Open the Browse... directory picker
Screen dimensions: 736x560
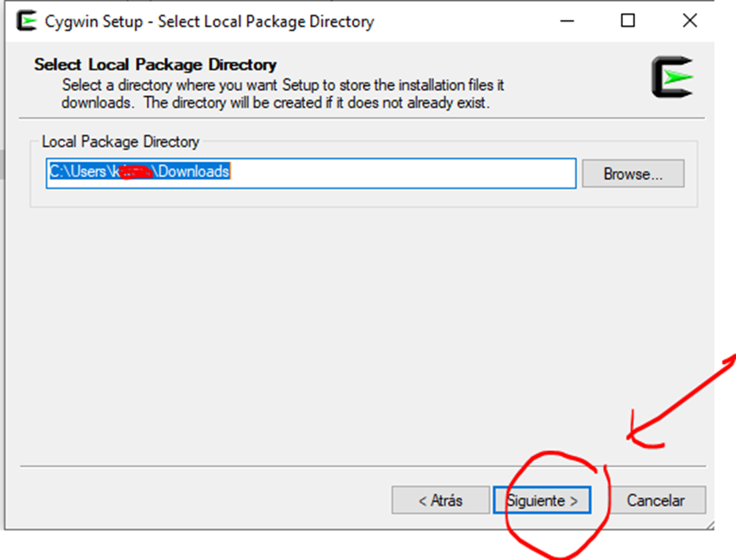coord(632,174)
